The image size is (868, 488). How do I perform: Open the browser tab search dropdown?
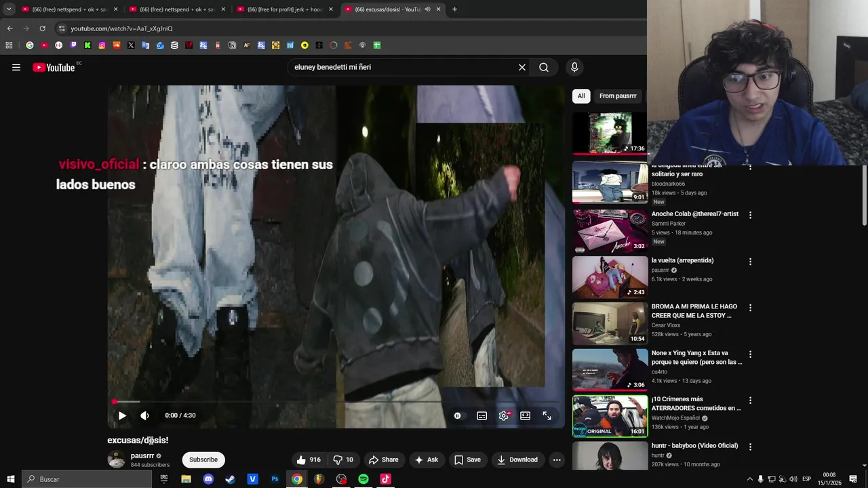point(9,9)
